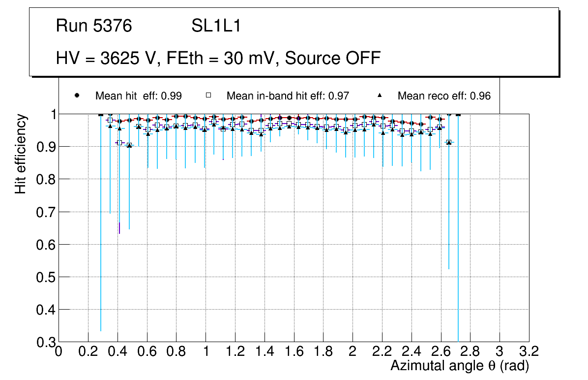Click the low data point near 2.65 rad
The width and height of the screenshot is (588, 380).
pos(448,142)
